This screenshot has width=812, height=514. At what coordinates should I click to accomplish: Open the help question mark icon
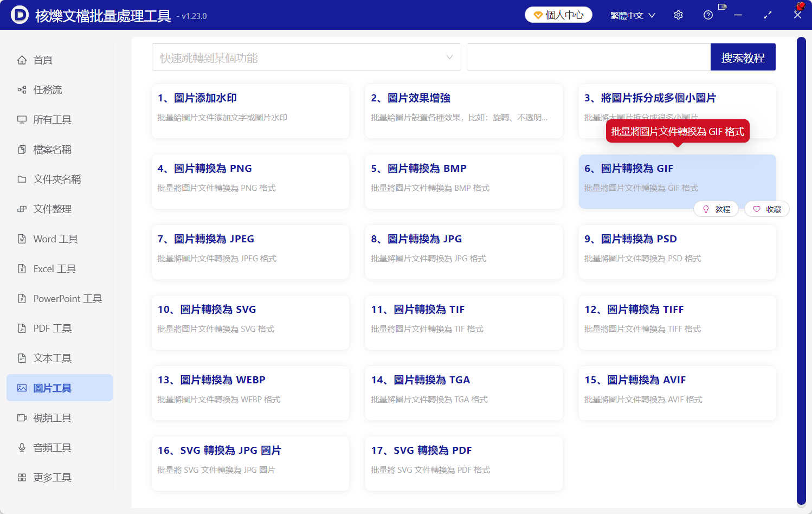[x=708, y=15]
